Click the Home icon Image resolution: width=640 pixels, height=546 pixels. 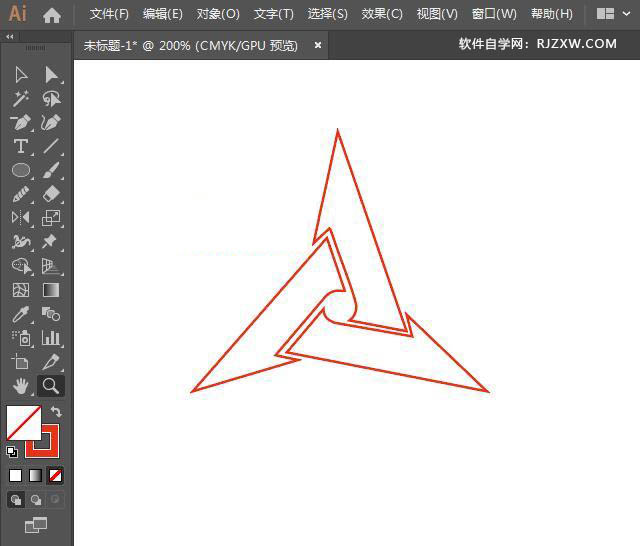(52, 16)
